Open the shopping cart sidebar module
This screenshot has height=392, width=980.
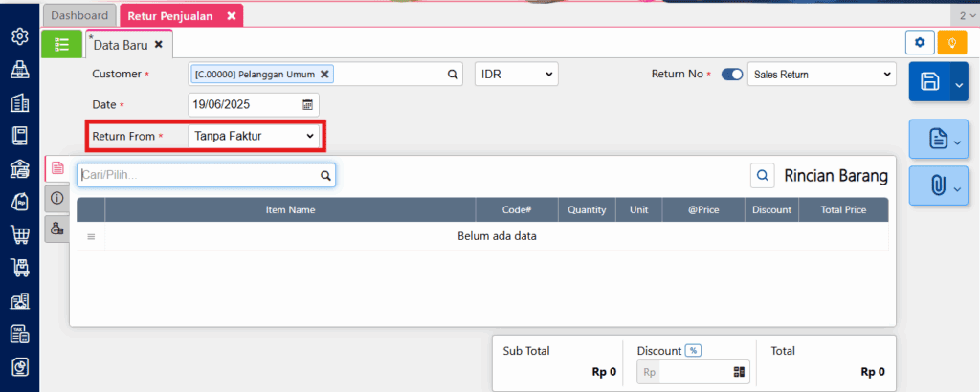(x=19, y=234)
